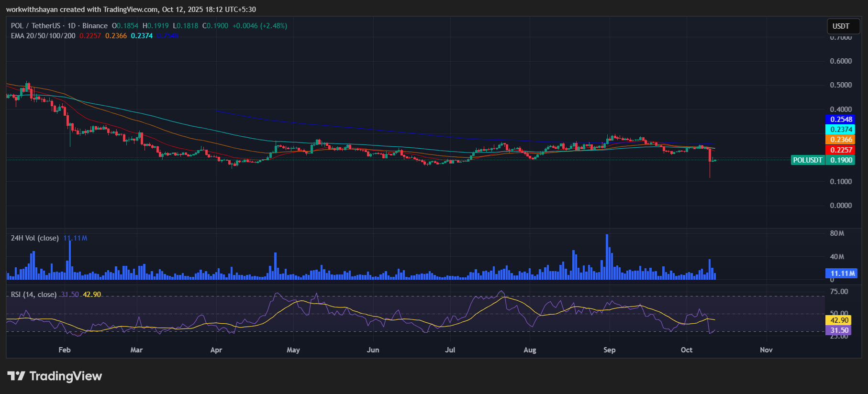Select the 24H Vol (close) legend

click(35, 238)
